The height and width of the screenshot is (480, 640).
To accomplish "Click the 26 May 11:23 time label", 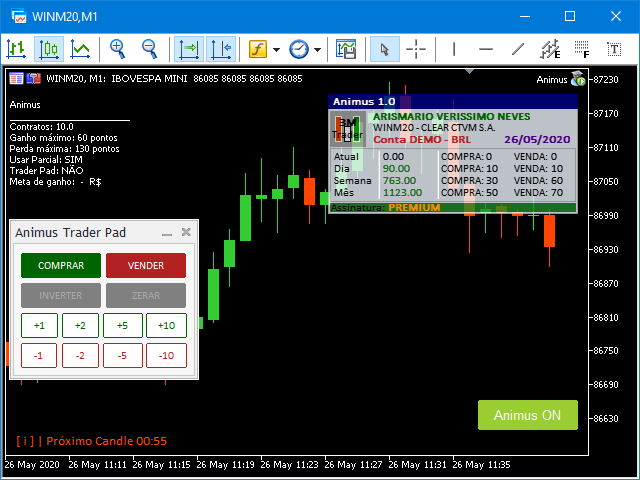I will coord(289,464).
